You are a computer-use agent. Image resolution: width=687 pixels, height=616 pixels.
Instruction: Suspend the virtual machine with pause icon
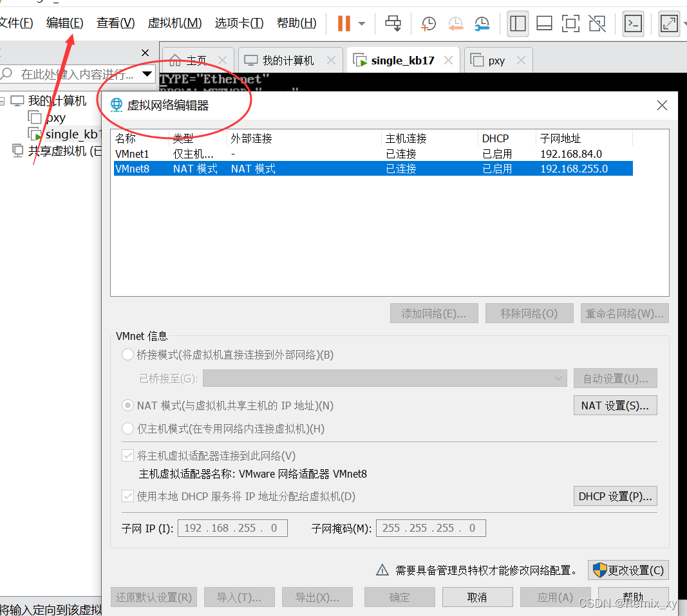[344, 23]
